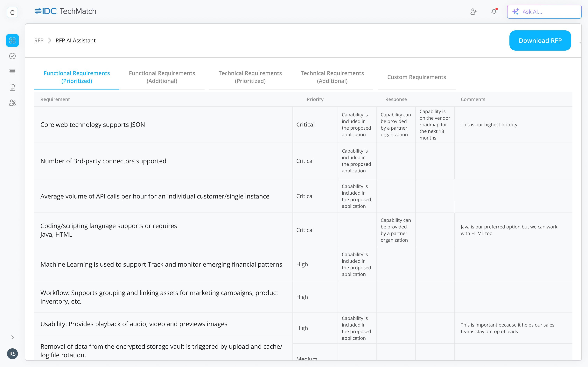Click the add user icon
This screenshot has height=367, width=588.
(x=473, y=12)
